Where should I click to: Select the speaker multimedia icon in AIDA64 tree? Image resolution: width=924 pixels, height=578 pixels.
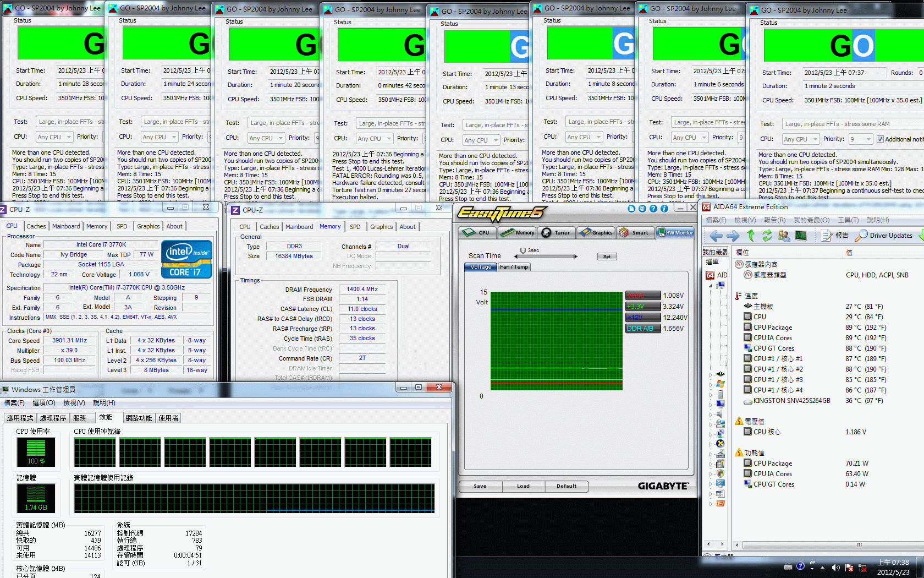coord(721,414)
